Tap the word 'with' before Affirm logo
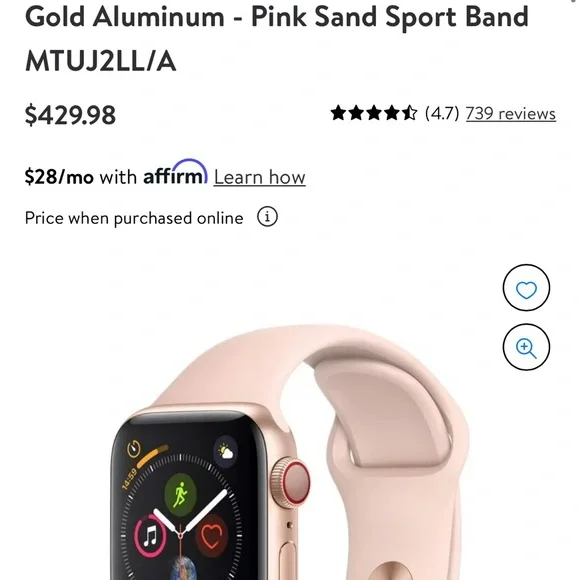Screen dimensions: 580x580 pos(118,177)
